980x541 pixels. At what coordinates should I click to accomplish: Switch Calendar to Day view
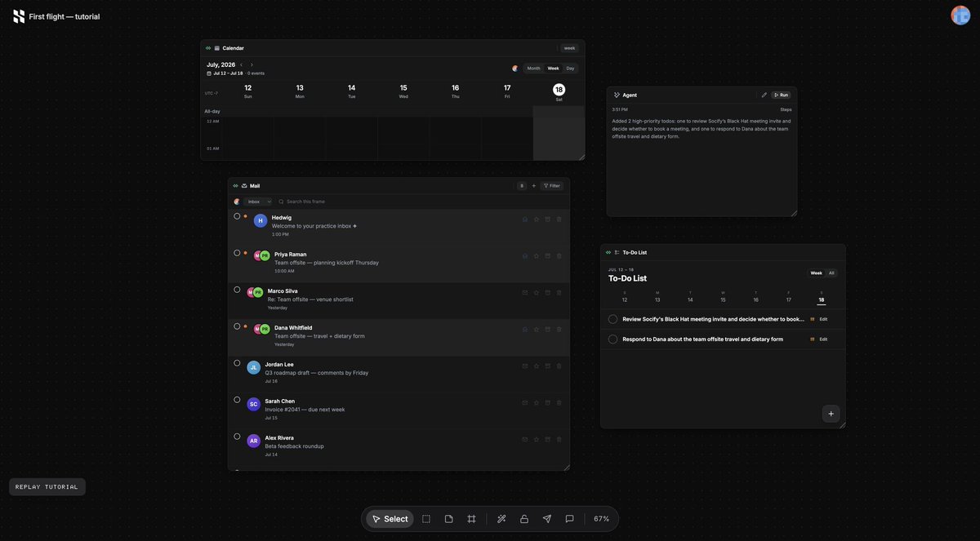570,69
